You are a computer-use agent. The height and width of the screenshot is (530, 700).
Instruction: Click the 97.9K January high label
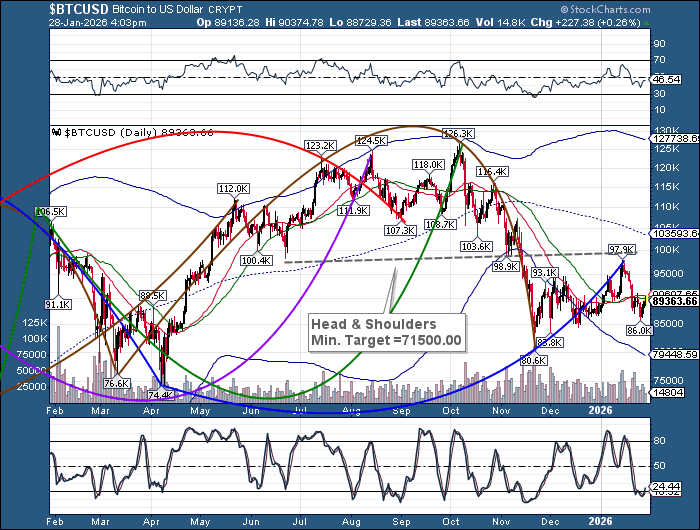point(622,249)
